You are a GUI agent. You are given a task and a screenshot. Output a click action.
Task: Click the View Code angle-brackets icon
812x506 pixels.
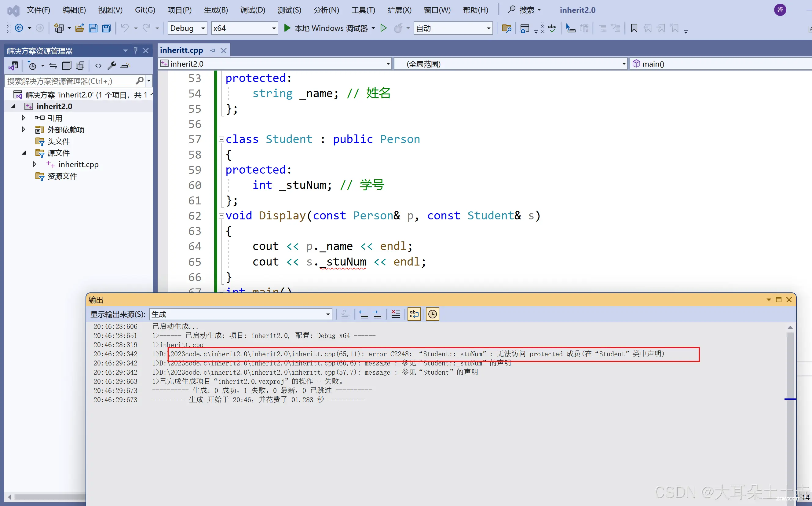click(98, 66)
